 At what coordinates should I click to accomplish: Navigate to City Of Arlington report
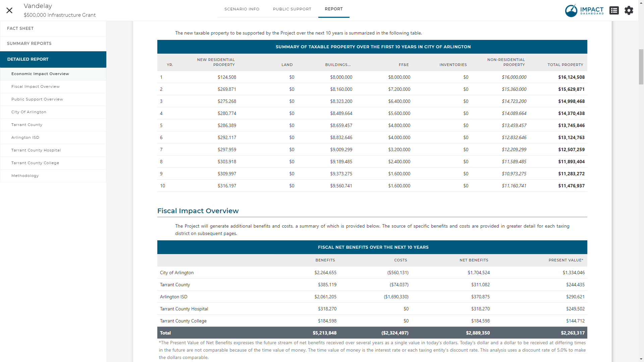29,112
